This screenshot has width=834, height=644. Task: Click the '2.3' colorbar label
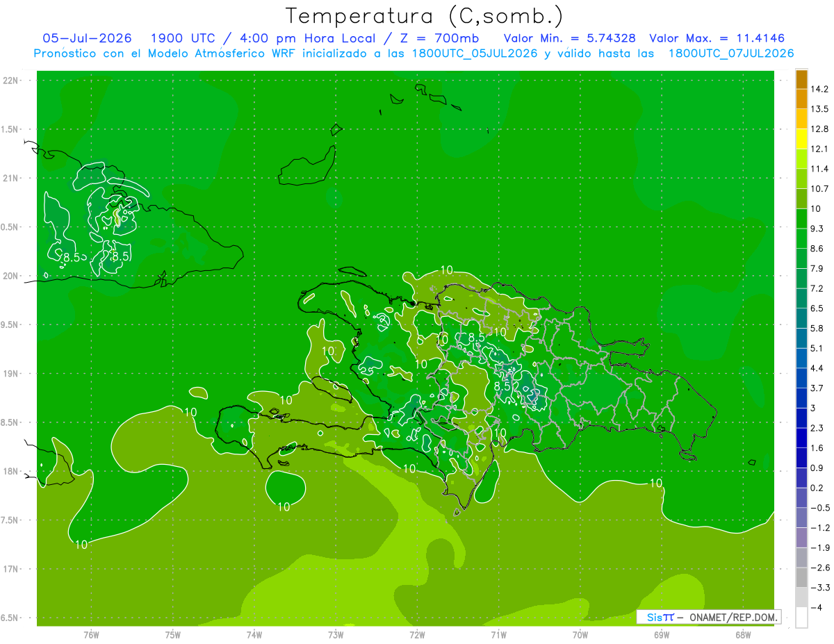[x=817, y=428]
